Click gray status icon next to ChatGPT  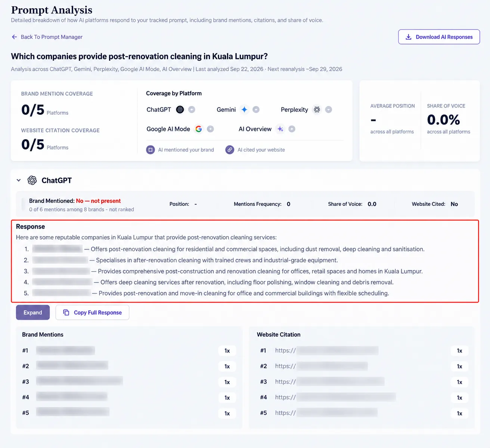pyautogui.click(x=192, y=109)
